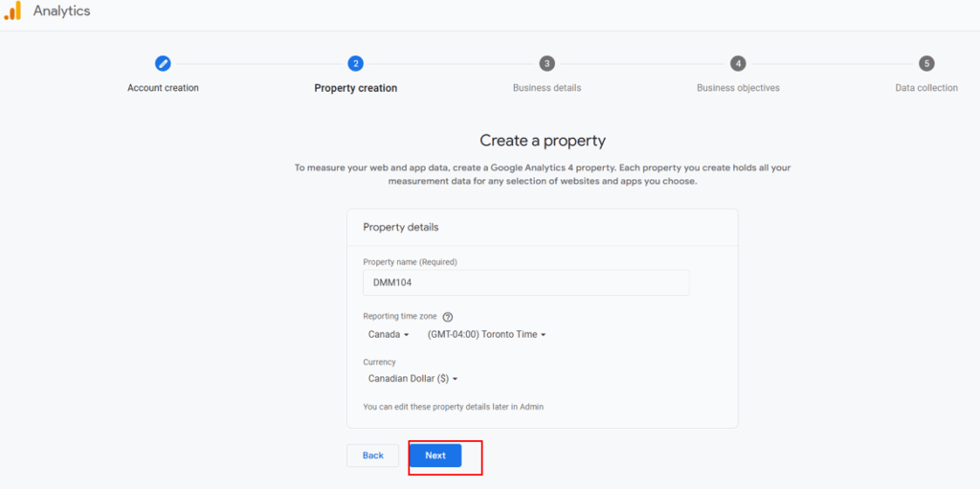Select the Data collection step label

tap(926, 88)
